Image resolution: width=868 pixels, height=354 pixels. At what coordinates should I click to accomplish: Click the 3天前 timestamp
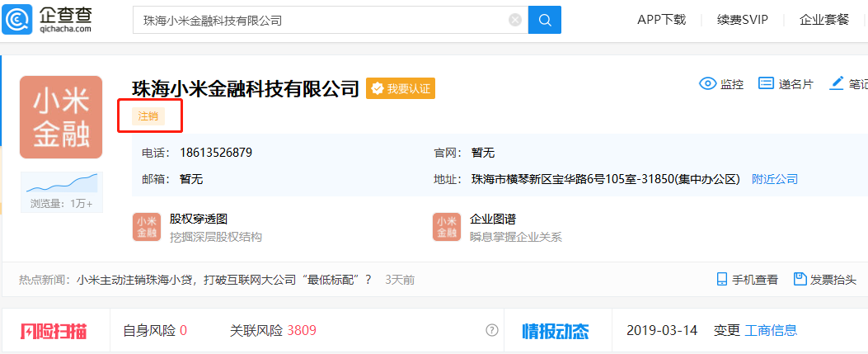[x=400, y=280]
